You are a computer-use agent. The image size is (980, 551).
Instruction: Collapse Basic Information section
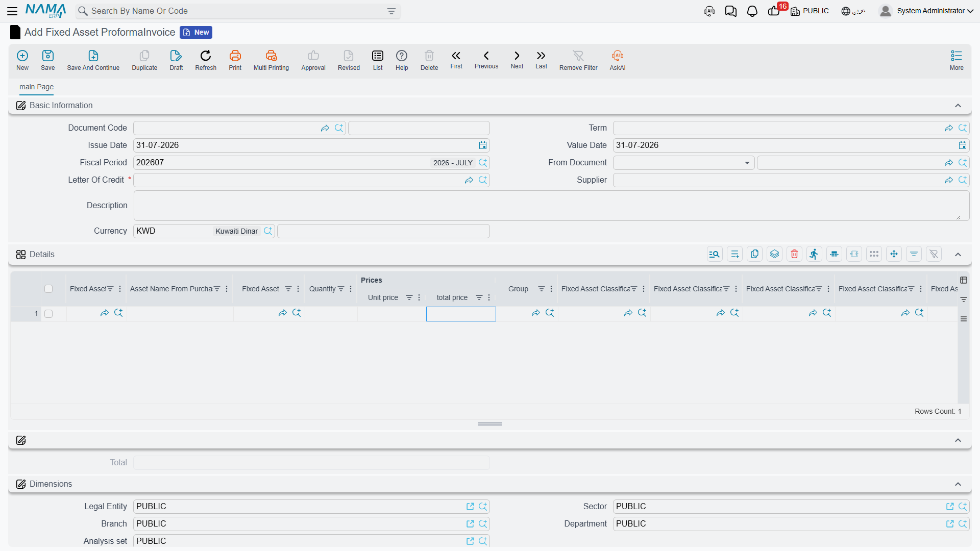tap(958, 106)
